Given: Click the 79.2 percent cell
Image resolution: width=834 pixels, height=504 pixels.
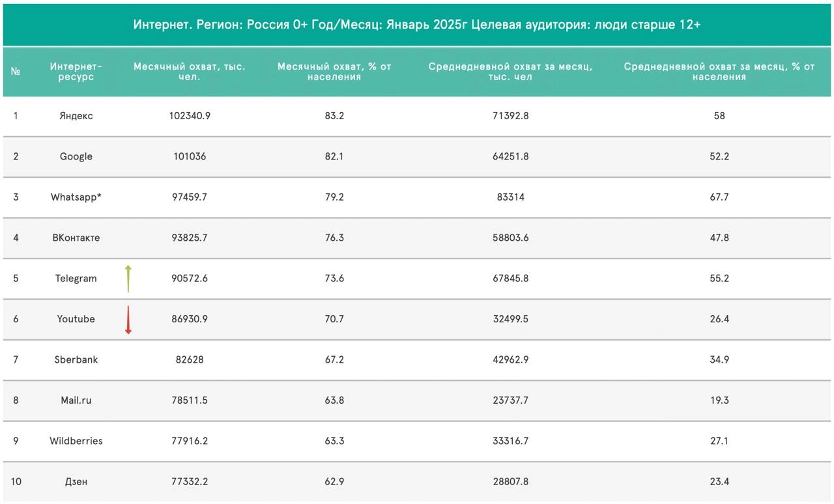Looking at the screenshot, I should click(x=334, y=197).
